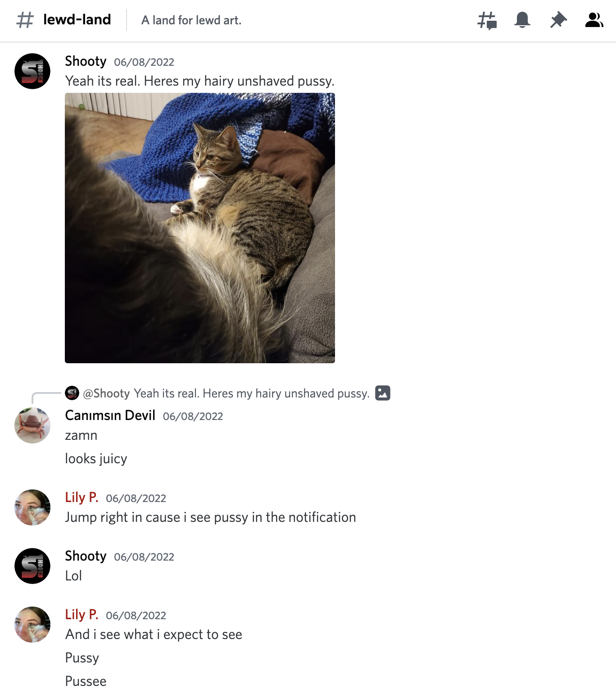Click Canımsın Devil's crab avatar
This screenshot has height=694, width=616.
(x=32, y=425)
